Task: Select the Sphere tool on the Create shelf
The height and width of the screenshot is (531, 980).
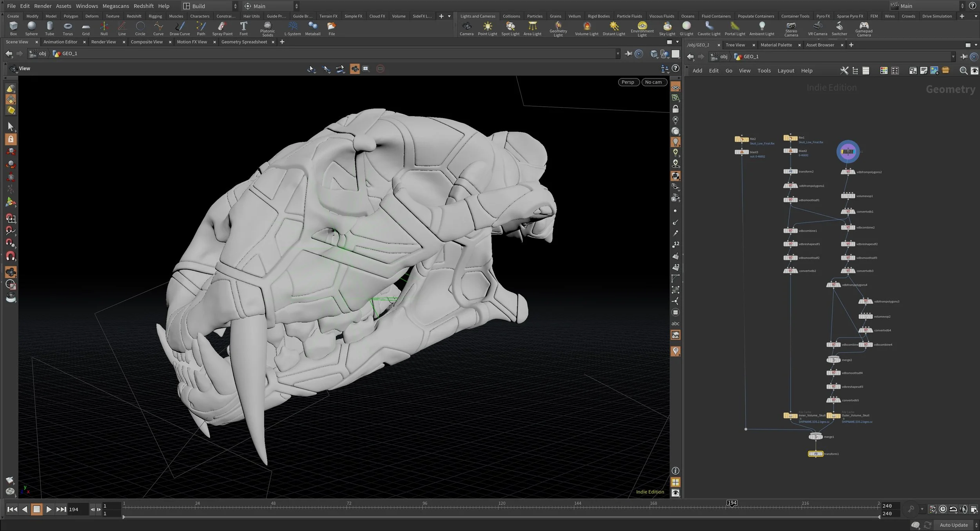Action: click(31, 27)
